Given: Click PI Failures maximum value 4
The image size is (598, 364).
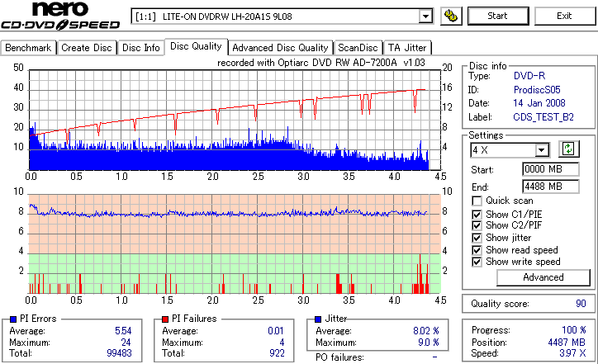Looking at the screenshot, I should pyautogui.click(x=282, y=343).
